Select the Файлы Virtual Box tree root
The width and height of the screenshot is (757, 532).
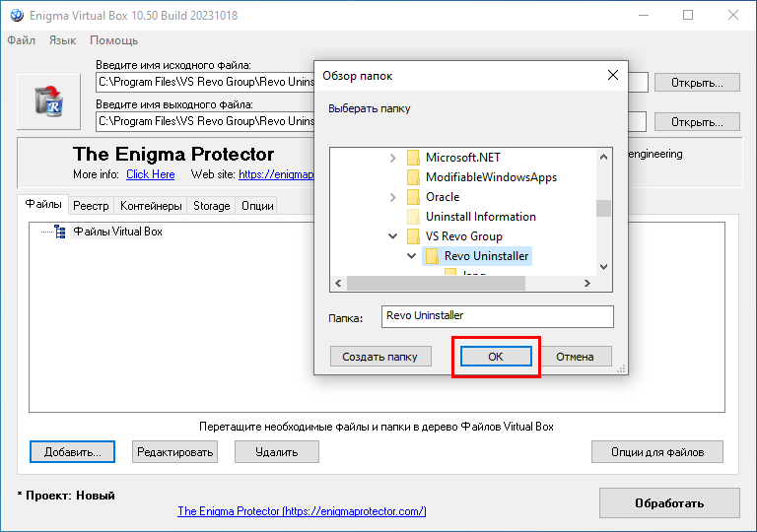coord(118,232)
